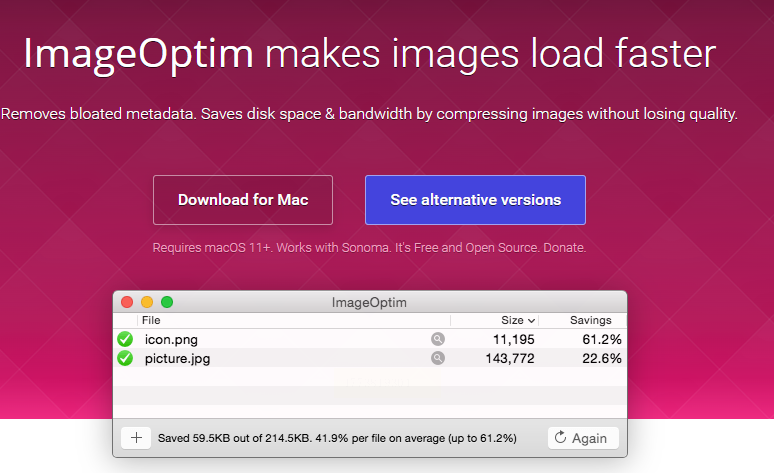Open See alternative versions

(x=475, y=200)
